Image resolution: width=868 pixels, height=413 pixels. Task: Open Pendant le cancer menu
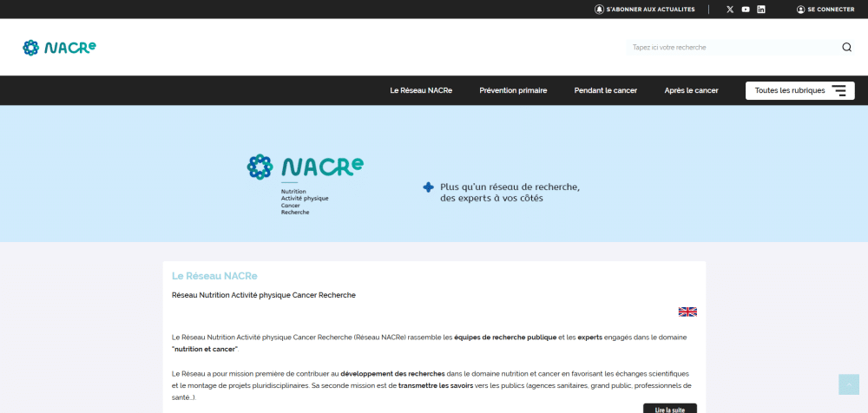pyautogui.click(x=606, y=90)
